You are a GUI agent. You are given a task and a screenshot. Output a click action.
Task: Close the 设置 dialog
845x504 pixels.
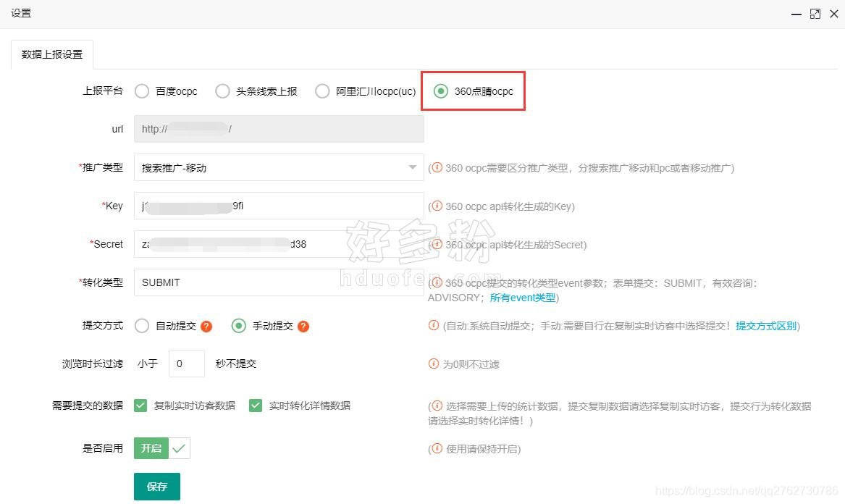click(833, 14)
